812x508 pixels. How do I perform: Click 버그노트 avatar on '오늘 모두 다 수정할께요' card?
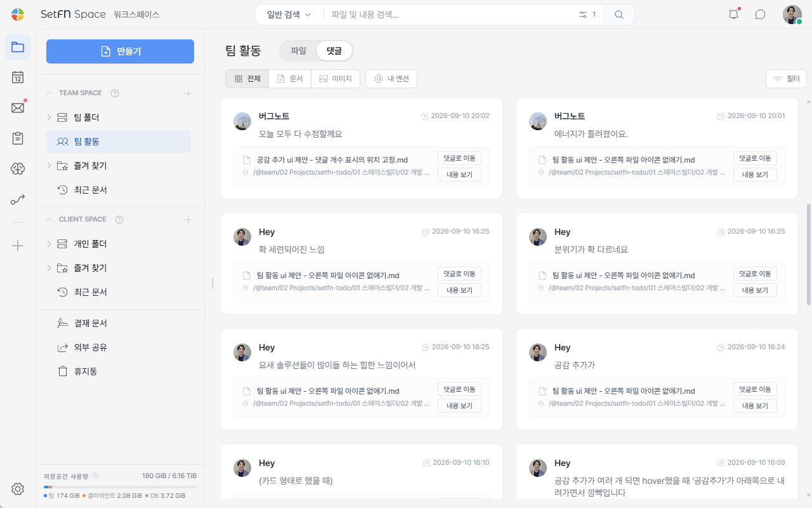[242, 121]
